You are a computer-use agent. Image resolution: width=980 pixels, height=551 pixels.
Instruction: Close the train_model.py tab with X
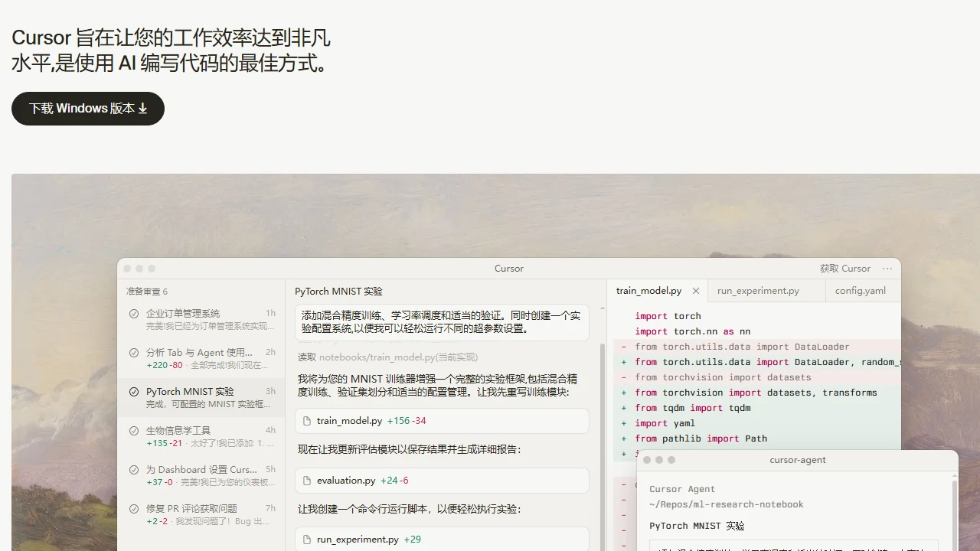point(696,291)
